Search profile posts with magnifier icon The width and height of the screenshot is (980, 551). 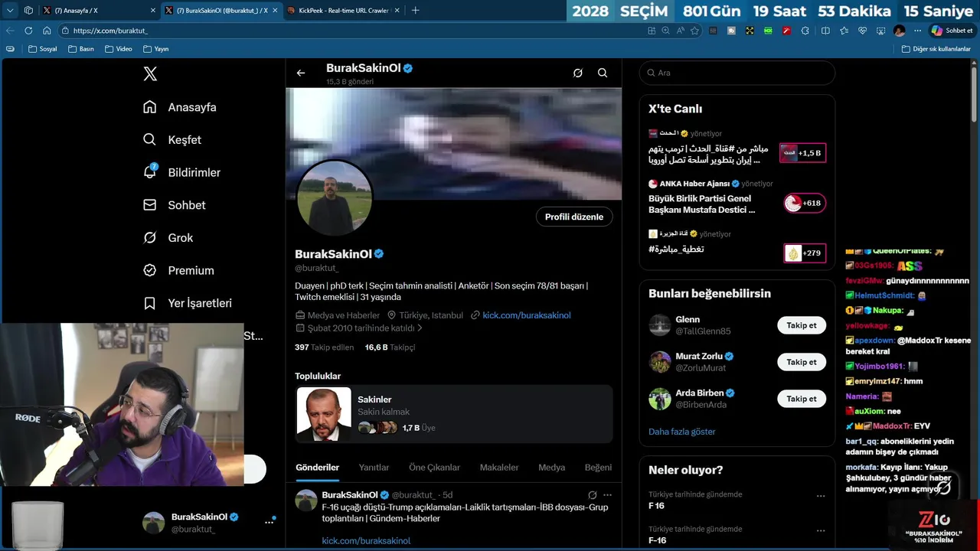click(x=603, y=73)
